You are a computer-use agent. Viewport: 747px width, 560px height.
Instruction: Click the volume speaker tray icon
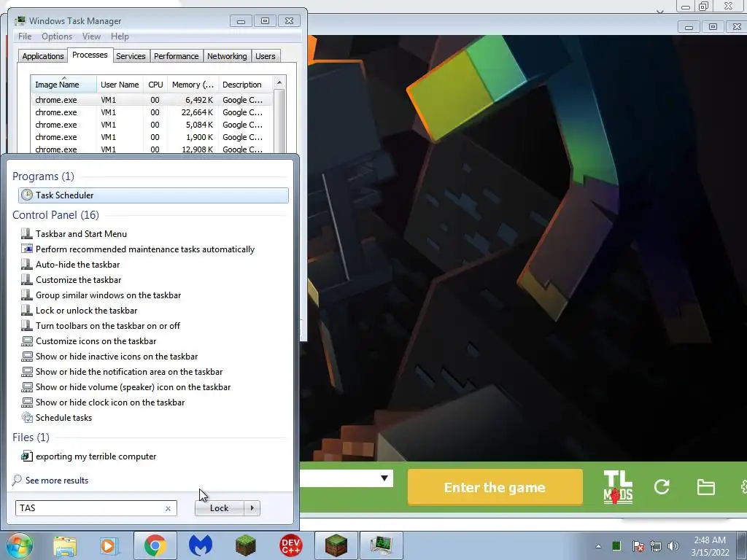click(673, 545)
